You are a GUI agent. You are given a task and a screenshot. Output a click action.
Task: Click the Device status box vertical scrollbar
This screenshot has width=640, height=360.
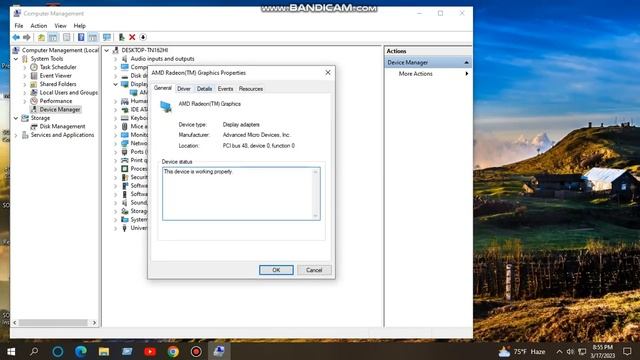click(x=316, y=194)
